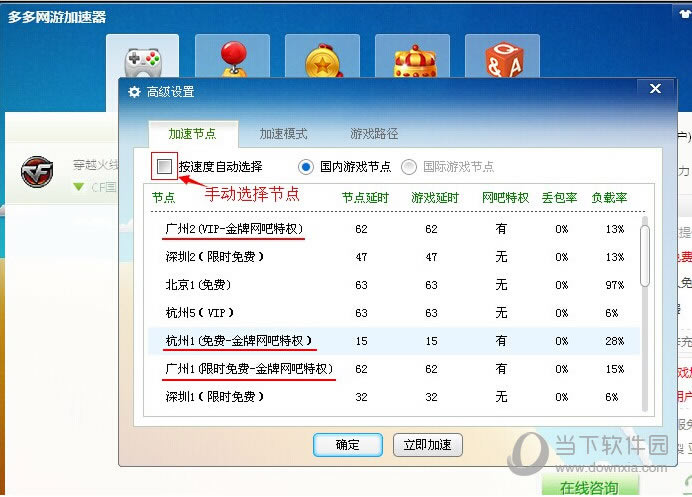
Task: Switch to the 游戏路径 tab
Action: 374,134
